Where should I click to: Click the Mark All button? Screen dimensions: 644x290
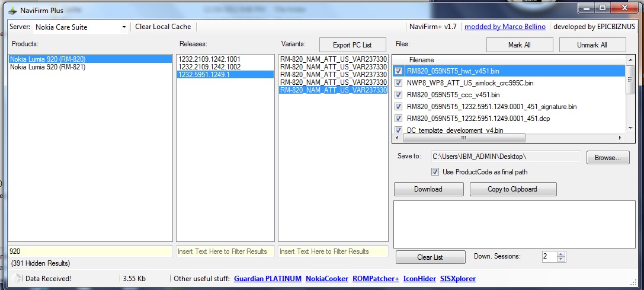click(x=519, y=45)
